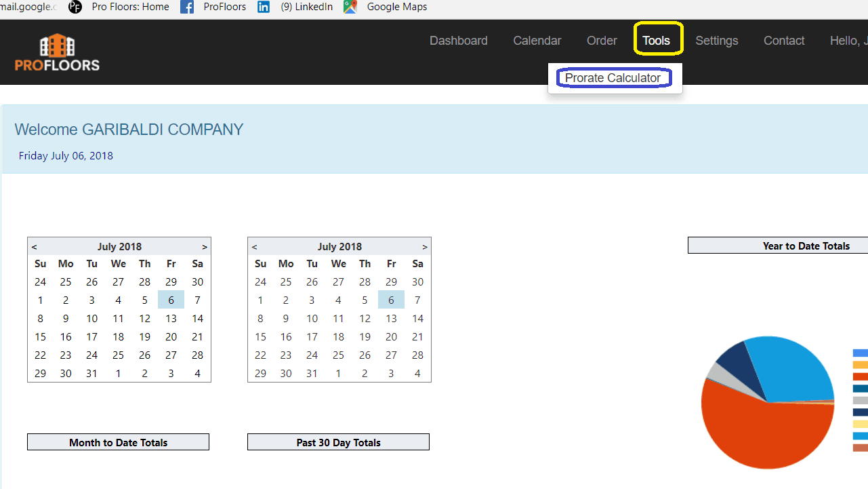Image resolution: width=868 pixels, height=489 pixels.
Task: Go to next month in left calendar
Action: (x=205, y=247)
